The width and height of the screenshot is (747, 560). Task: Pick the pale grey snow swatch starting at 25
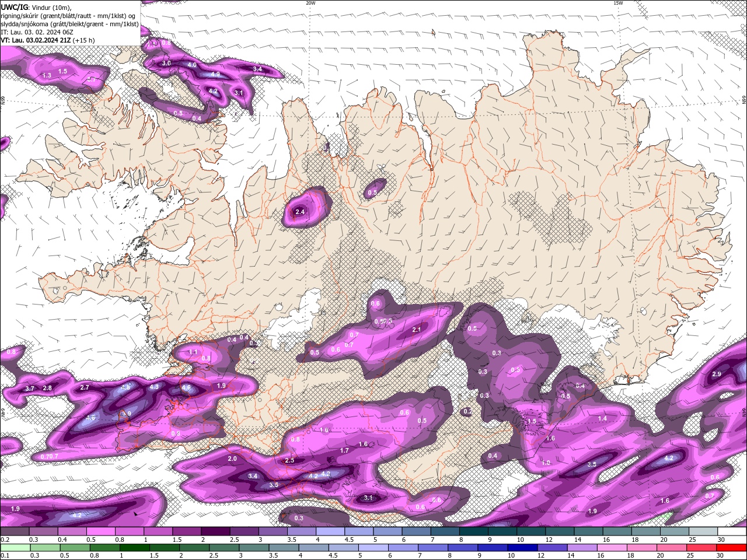point(703,531)
